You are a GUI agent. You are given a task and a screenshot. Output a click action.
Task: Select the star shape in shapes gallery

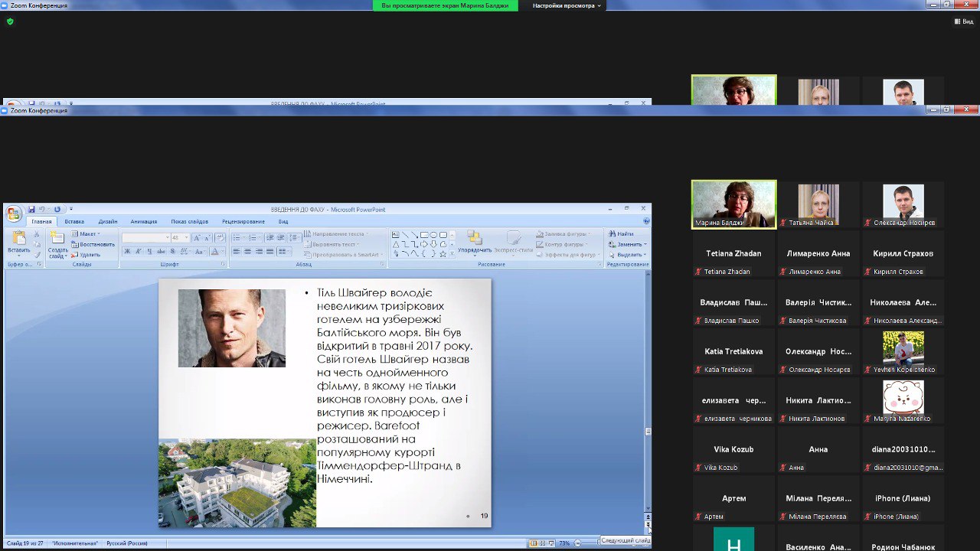443,253
